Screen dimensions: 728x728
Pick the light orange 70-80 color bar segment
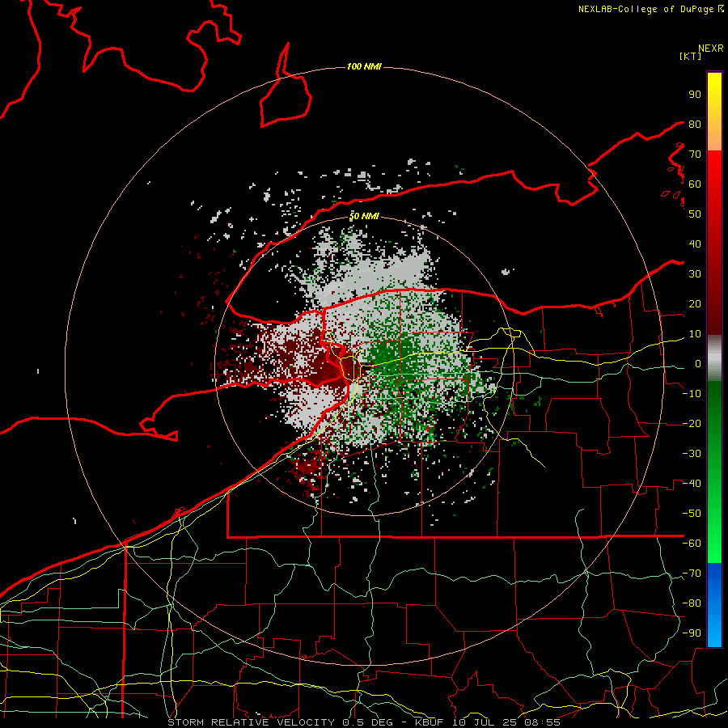tap(714, 139)
